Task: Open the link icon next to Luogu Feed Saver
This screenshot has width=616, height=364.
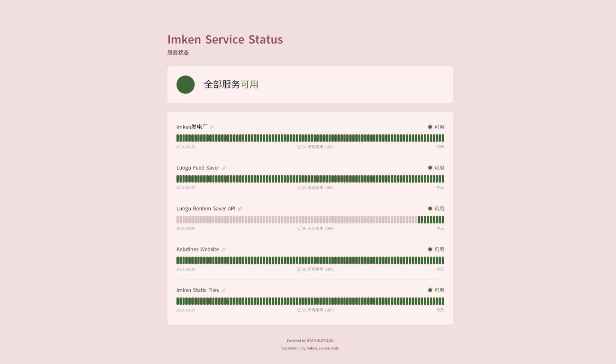Action: coord(224,168)
